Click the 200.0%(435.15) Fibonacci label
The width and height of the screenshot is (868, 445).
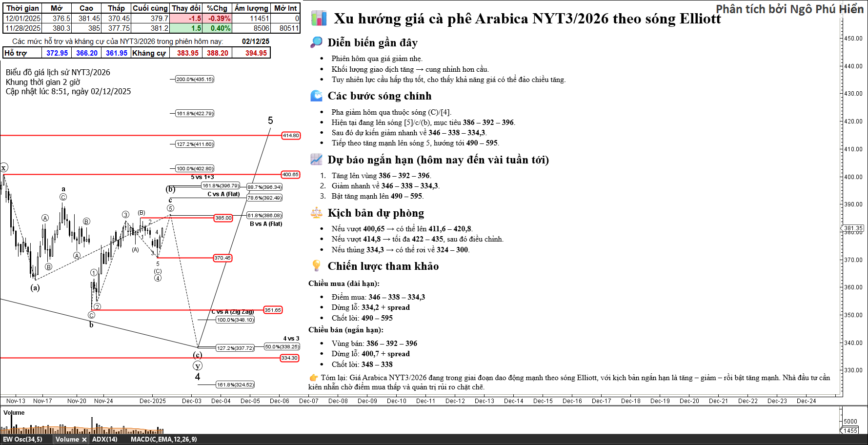pos(195,79)
